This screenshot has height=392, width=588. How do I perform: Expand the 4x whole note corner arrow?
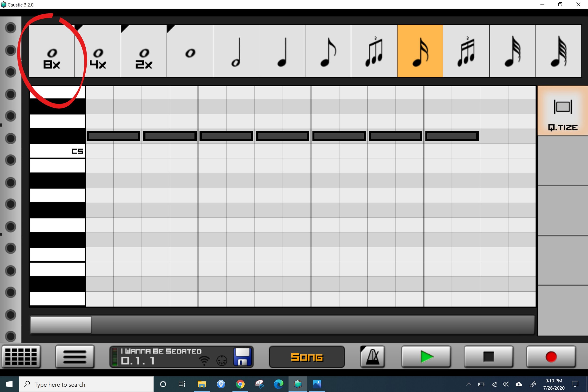78,28
